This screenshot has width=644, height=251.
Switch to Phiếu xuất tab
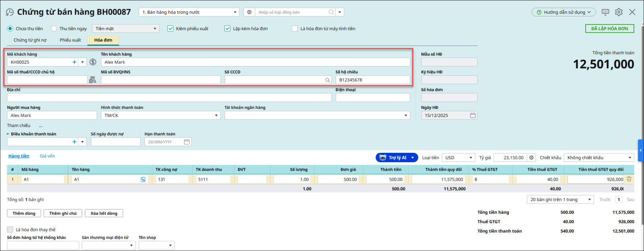[70, 40]
